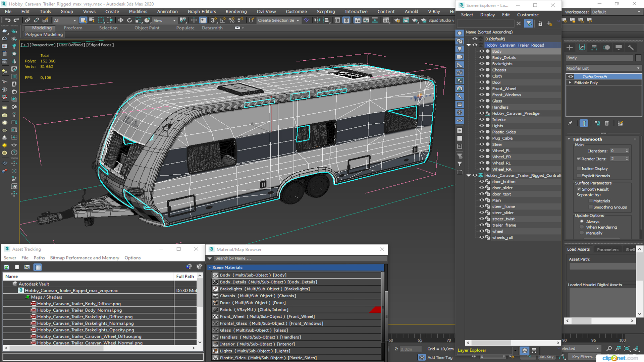The image size is (644, 362).
Task: Click the Mirror tool icon
Action: [x=317, y=20]
